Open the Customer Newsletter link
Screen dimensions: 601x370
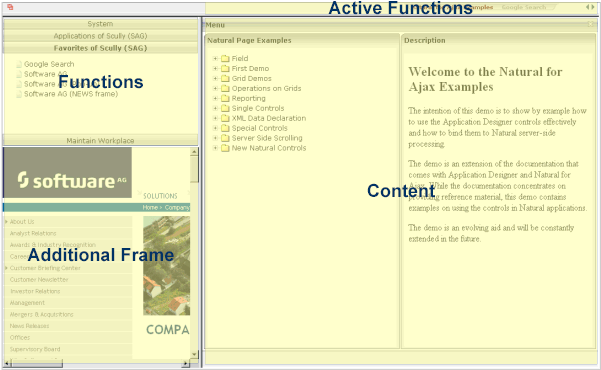tap(39, 280)
